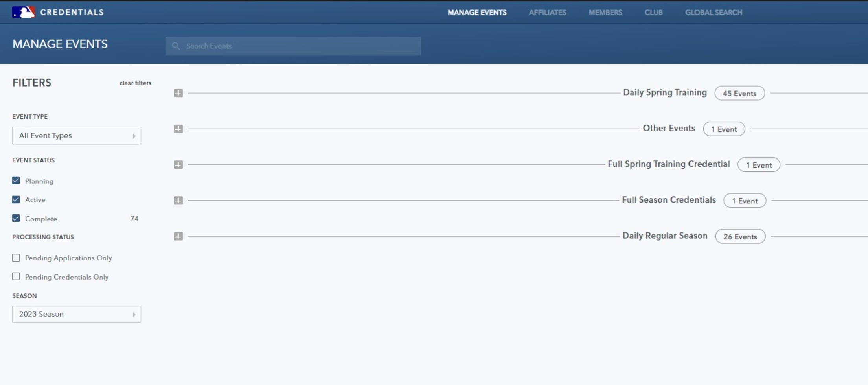
Task: Expand Full Season Credentials plus icon
Action: [x=178, y=201]
